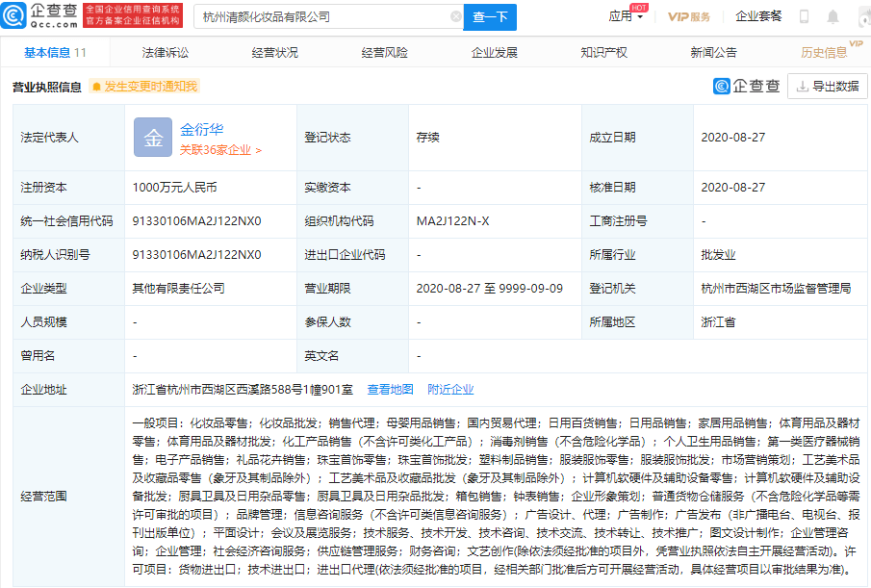Enable 发生变更时通知我 change alerts
This screenshot has height=588, width=871.
tap(144, 86)
